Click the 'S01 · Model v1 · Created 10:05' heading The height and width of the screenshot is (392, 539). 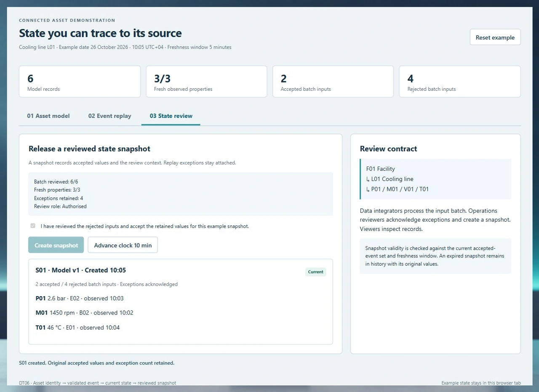tap(81, 270)
